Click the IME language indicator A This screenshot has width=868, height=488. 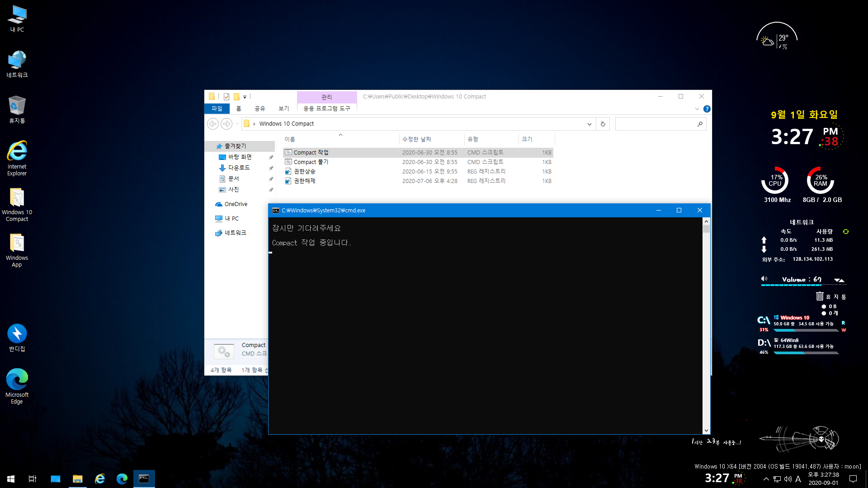(798, 479)
